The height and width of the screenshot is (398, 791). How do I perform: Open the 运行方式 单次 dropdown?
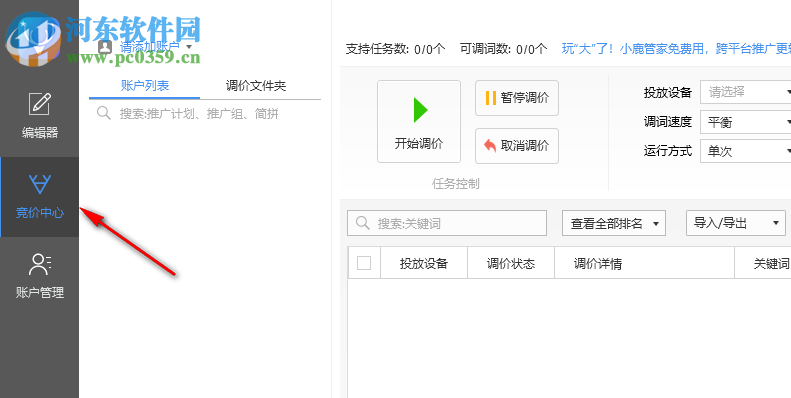coord(747,151)
